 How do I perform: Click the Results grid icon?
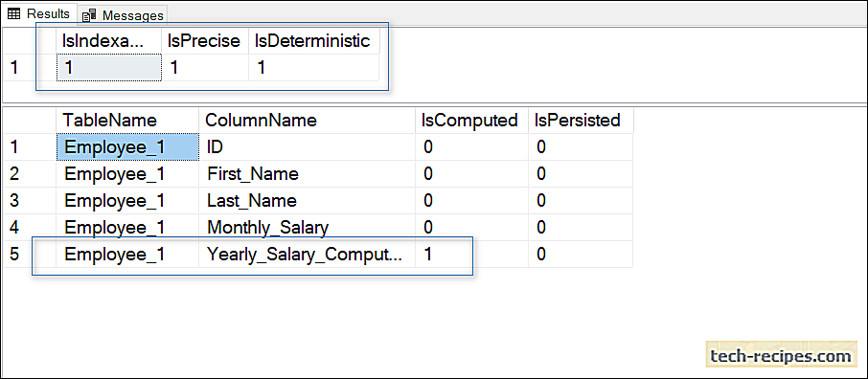pos(13,13)
